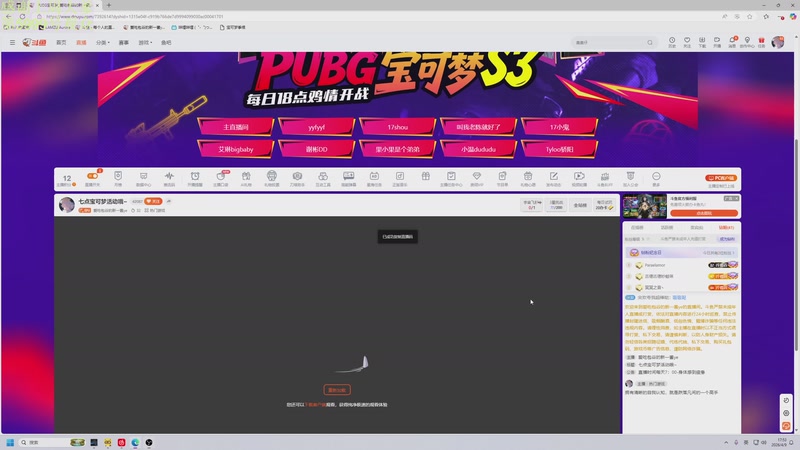Open the Messages bell icon with red badge
This screenshot has height=450, width=800.
pos(732,42)
